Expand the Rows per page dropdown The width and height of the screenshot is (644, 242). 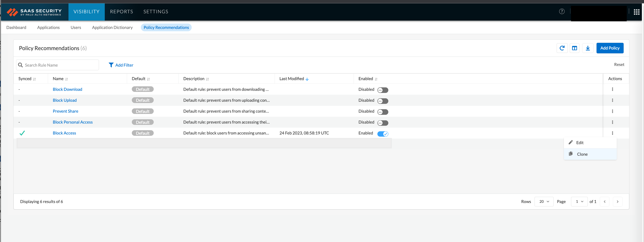544,202
